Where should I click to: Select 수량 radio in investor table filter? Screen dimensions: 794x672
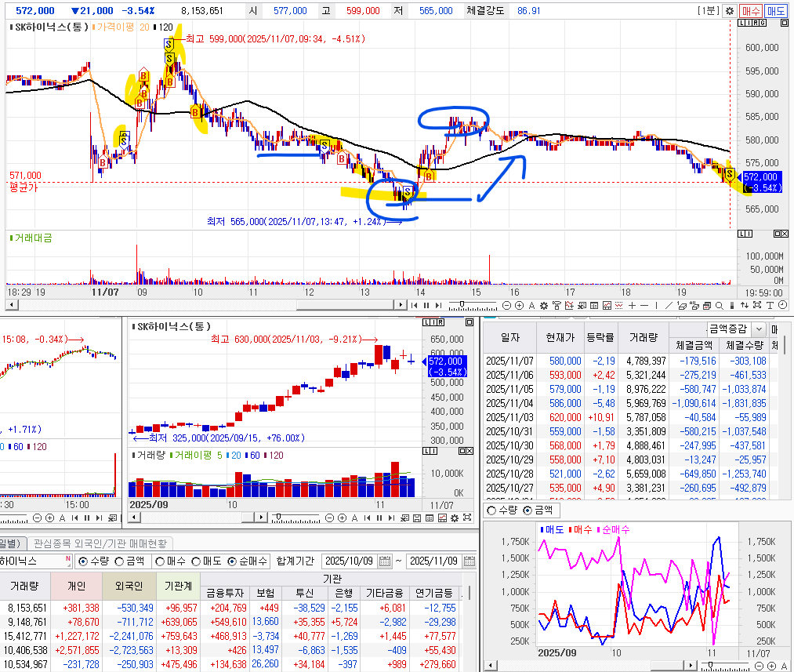click(x=82, y=561)
